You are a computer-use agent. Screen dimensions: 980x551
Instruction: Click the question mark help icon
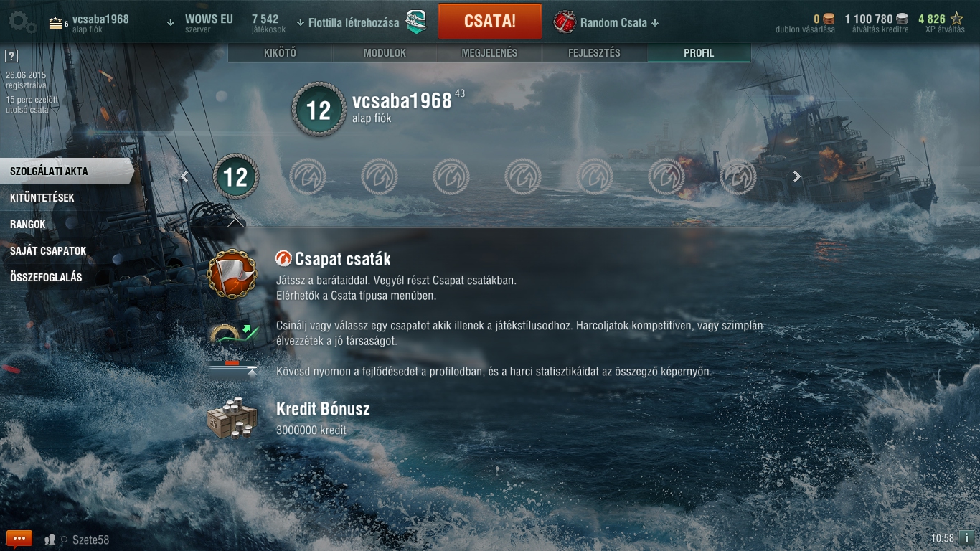click(11, 56)
